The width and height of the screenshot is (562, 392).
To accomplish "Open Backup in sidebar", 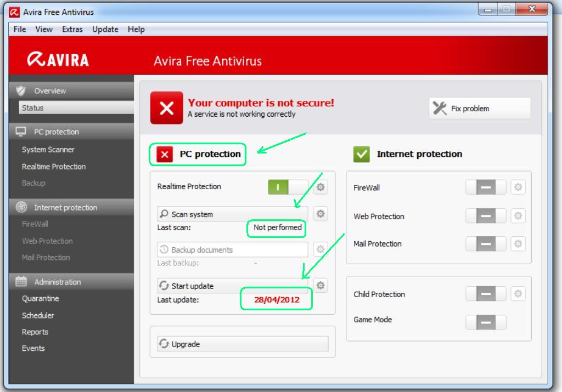I will click(33, 183).
